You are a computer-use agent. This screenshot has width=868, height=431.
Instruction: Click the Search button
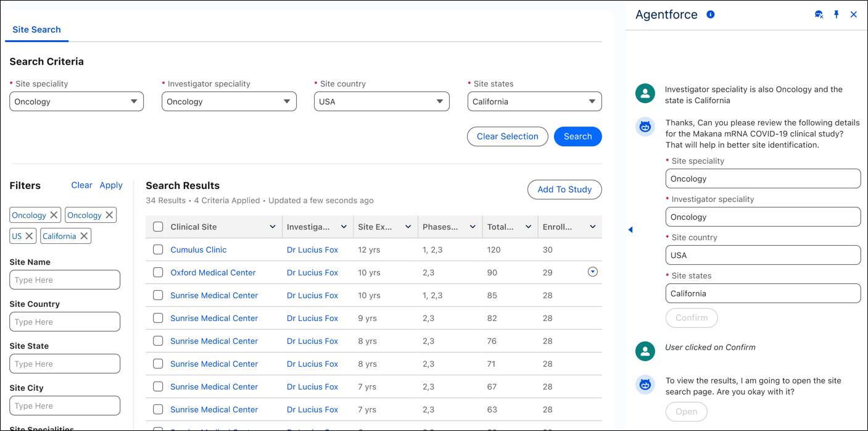pos(577,136)
